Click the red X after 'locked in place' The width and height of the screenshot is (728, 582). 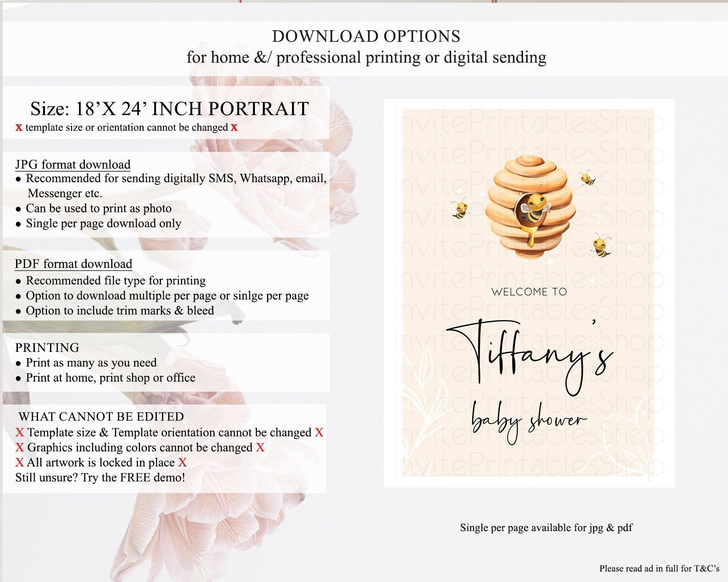[x=182, y=463]
